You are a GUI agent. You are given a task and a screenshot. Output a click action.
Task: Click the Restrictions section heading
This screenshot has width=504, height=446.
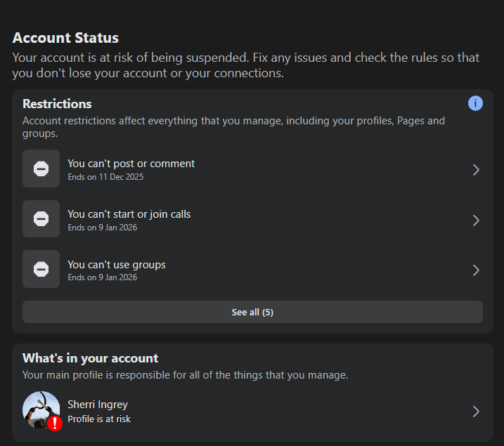57,104
